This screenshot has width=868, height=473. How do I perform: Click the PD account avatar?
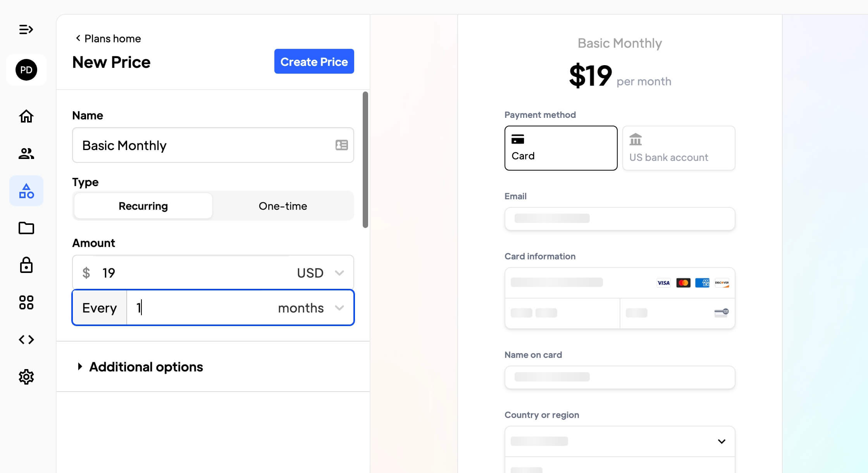click(26, 70)
